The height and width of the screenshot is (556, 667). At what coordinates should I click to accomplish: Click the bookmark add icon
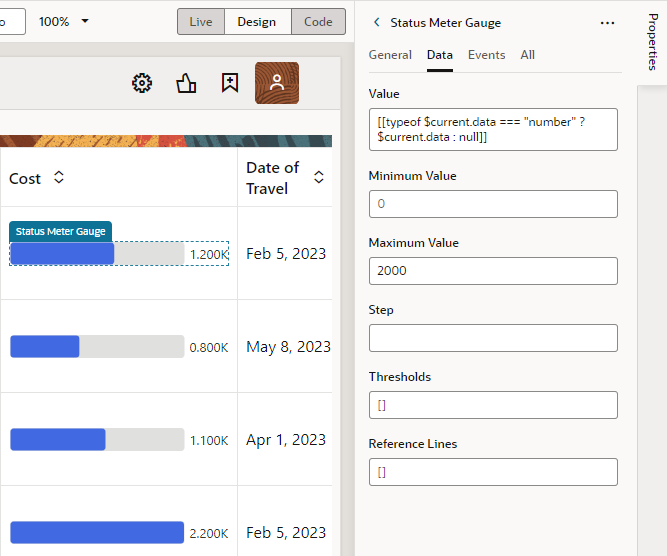[x=230, y=83]
